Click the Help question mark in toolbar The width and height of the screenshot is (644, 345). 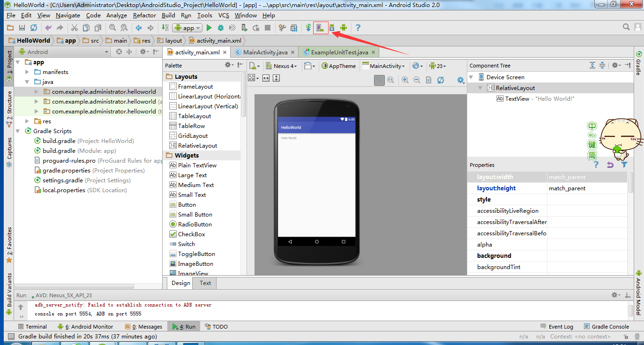coord(358,28)
